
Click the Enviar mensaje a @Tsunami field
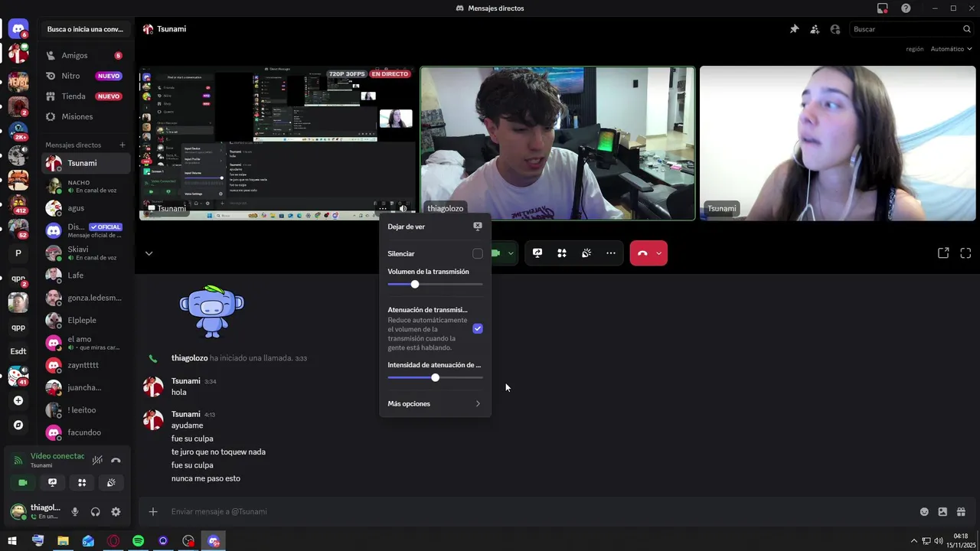tap(536, 512)
